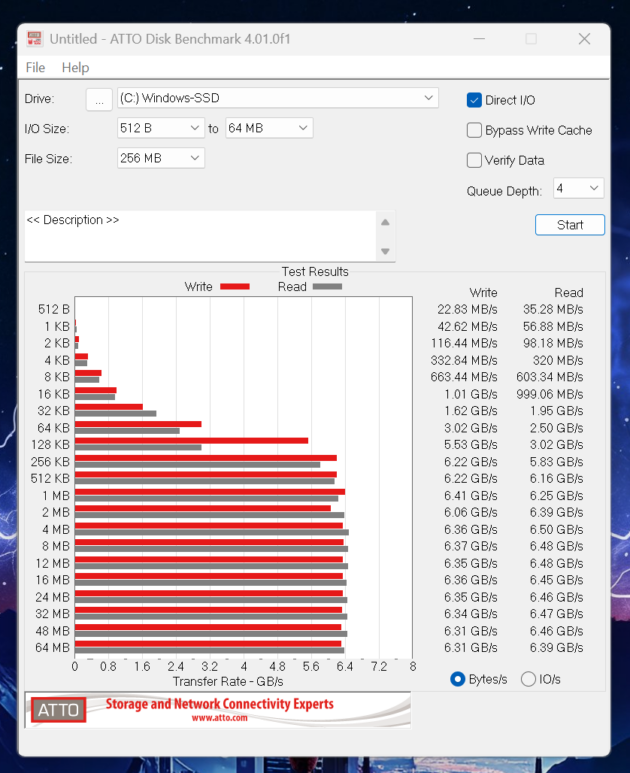Click the Transfer Rate - GB/s axis label

pos(228,681)
